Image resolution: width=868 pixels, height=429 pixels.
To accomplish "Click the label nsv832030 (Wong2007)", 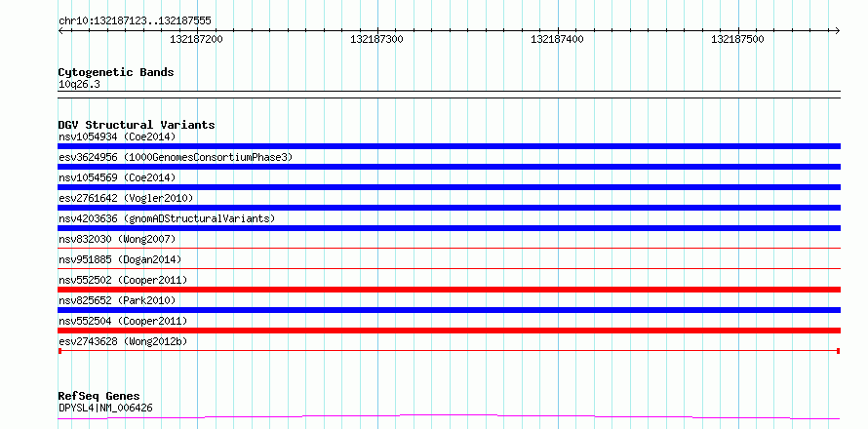I will tap(117, 239).
